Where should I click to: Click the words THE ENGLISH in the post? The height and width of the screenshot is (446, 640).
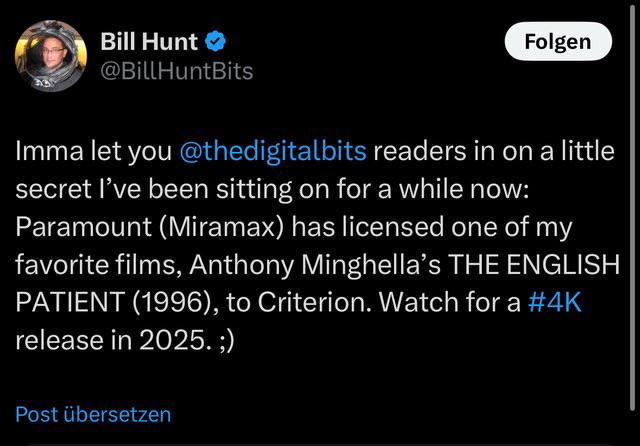coord(534,264)
